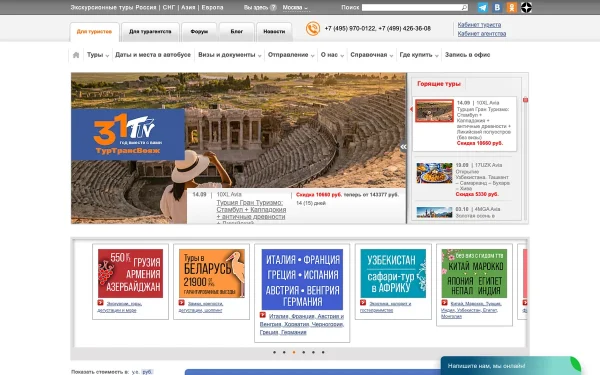
Task: Open Узбекистан сафари-тур banner image
Action: pos(393,273)
